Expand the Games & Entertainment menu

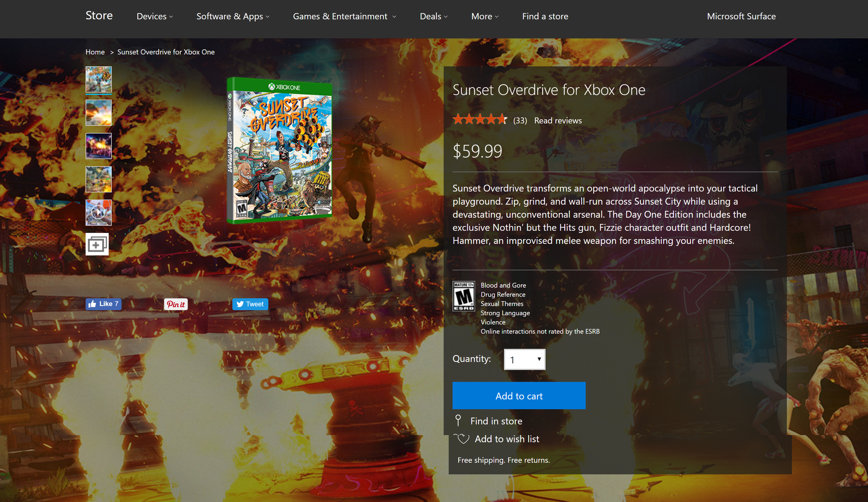coord(344,16)
